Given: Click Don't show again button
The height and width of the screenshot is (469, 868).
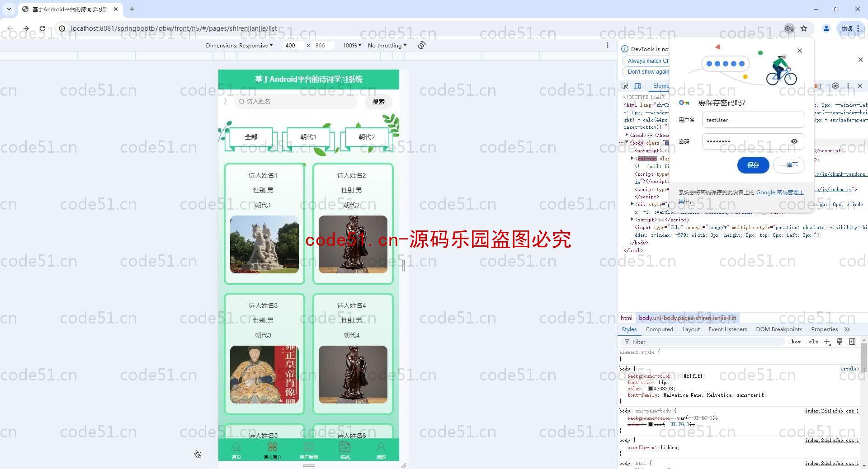Looking at the screenshot, I should point(647,72).
